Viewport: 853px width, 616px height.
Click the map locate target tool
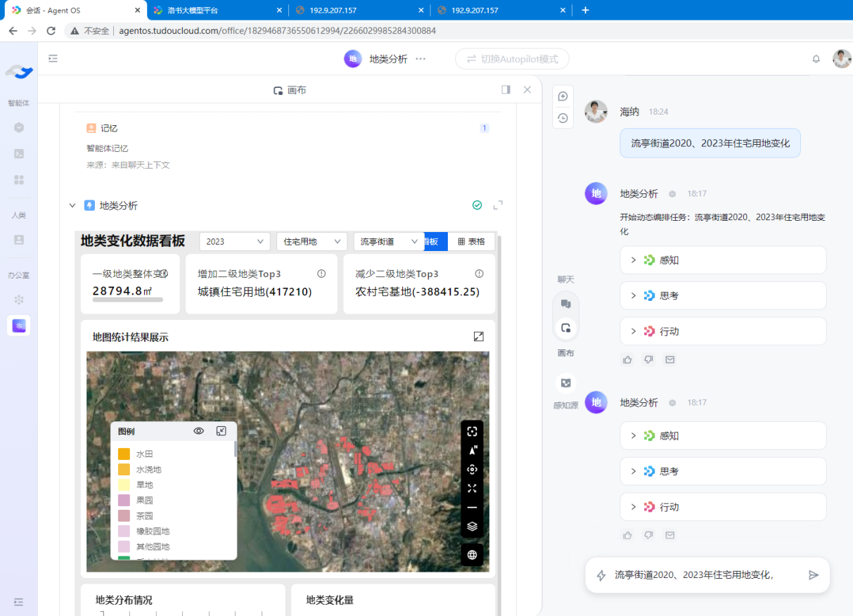tap(472, 470)
